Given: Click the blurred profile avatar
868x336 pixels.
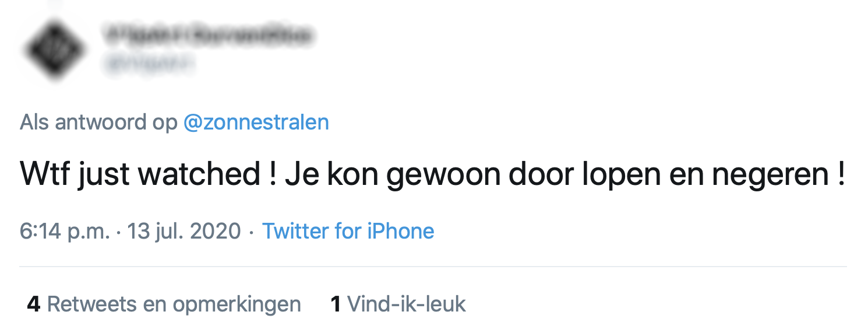Looking at the screenshot, I should [x=56, y=51].
